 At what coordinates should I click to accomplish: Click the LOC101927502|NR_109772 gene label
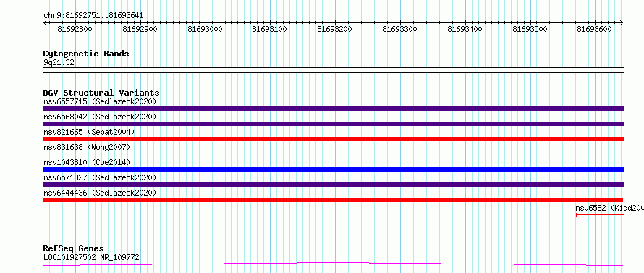(91, 258)
